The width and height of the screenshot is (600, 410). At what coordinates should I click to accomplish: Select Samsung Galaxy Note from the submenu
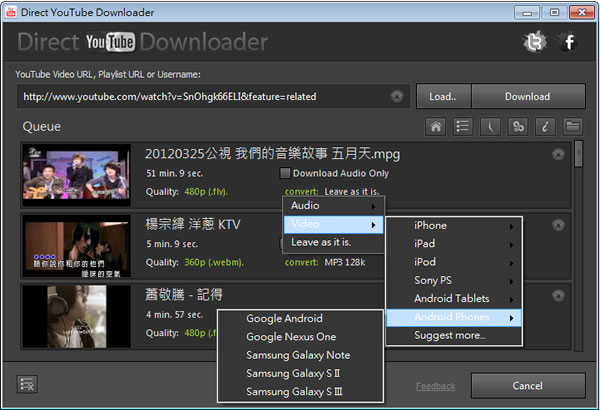click(x=298, y=355)
